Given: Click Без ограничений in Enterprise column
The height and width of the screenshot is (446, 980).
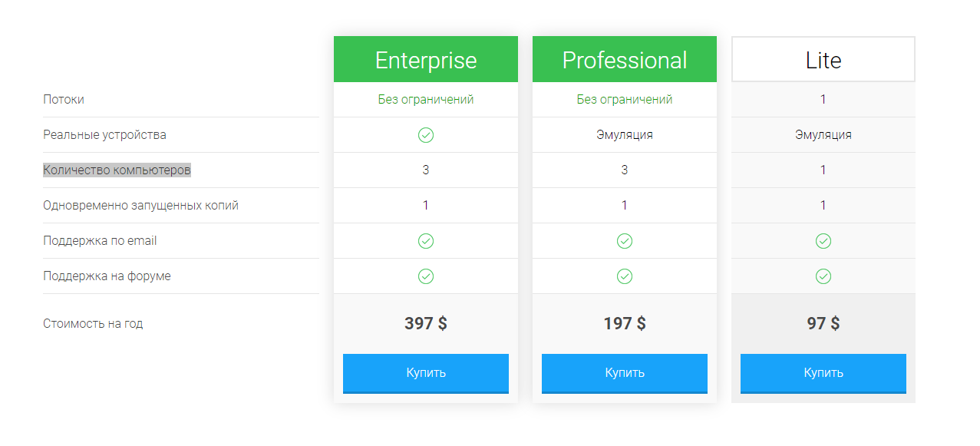Looking at the screenshot, I should point(426,100).
